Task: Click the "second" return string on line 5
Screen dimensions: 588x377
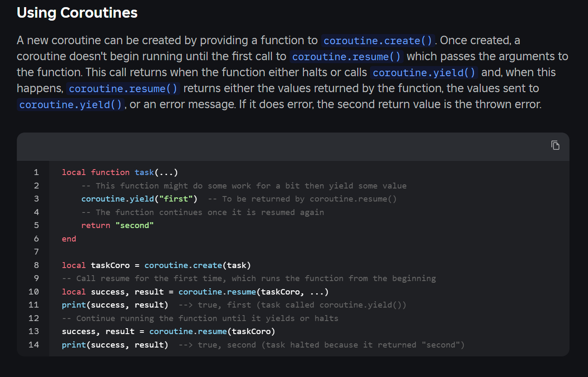Action: pyautogui.click(x=135, y=225)
